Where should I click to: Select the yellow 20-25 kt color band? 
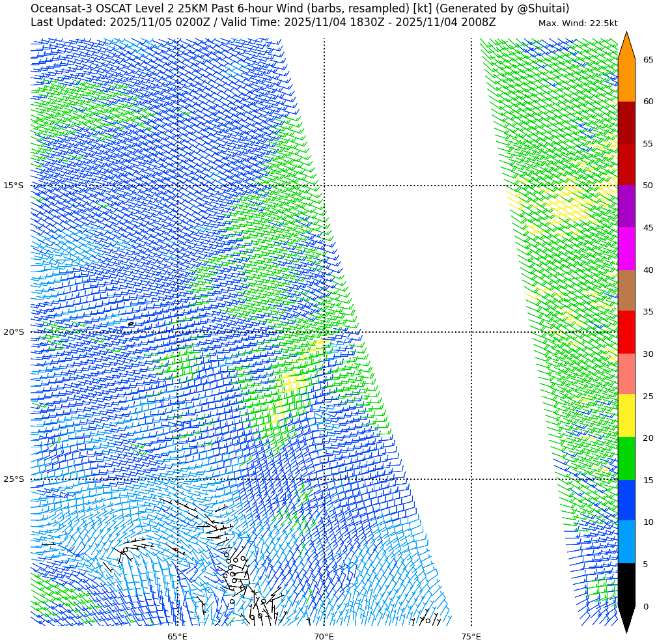(x=626, y=416)
